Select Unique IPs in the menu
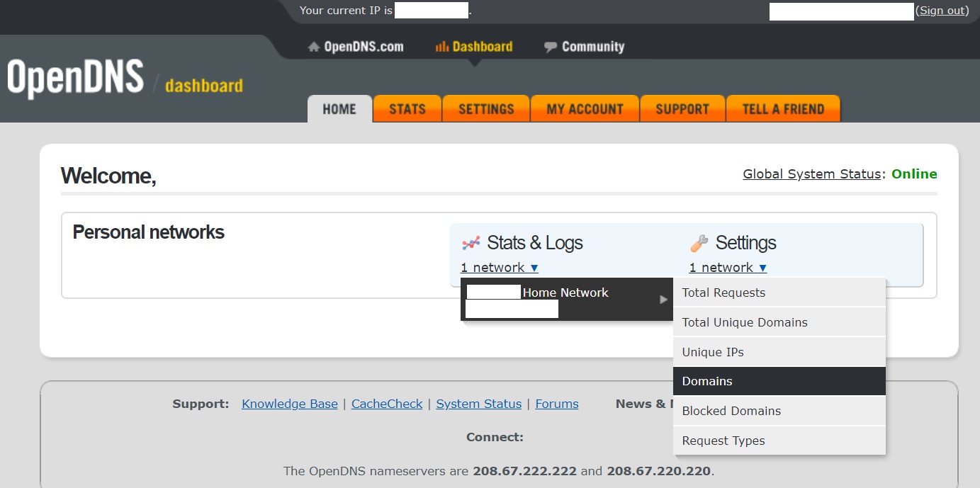980x488 pixels. tap(779, 352)
